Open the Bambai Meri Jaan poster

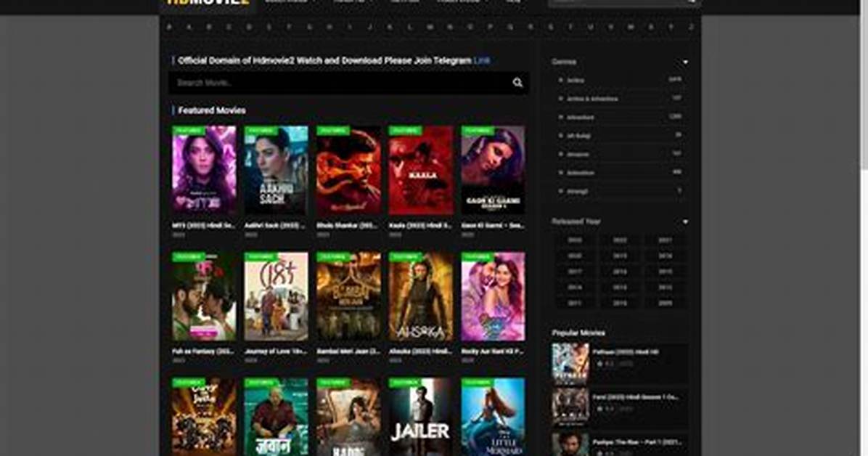pyautogui.click(x=348, y=296)
